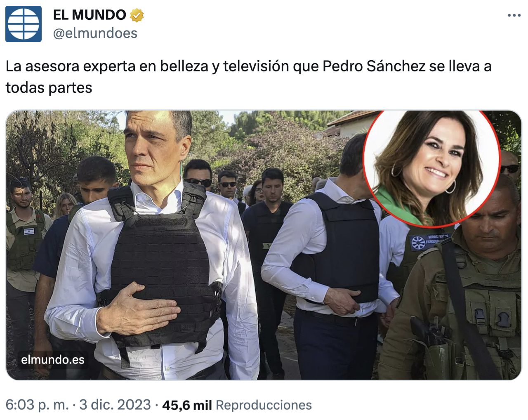This screenshot has width=528, height=420.
Task: Click the 3 dic. 2023 date
Action: point(115,405)
